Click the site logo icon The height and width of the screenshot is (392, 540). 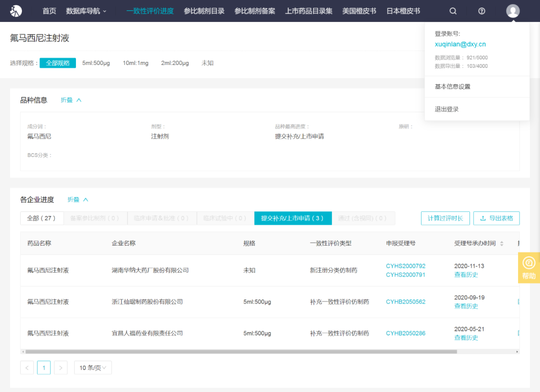pyautogui.click(x=16, y=10)
